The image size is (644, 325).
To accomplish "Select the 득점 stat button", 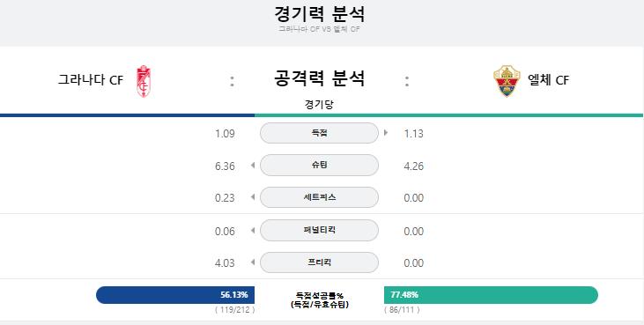I will tap(319, 133).
